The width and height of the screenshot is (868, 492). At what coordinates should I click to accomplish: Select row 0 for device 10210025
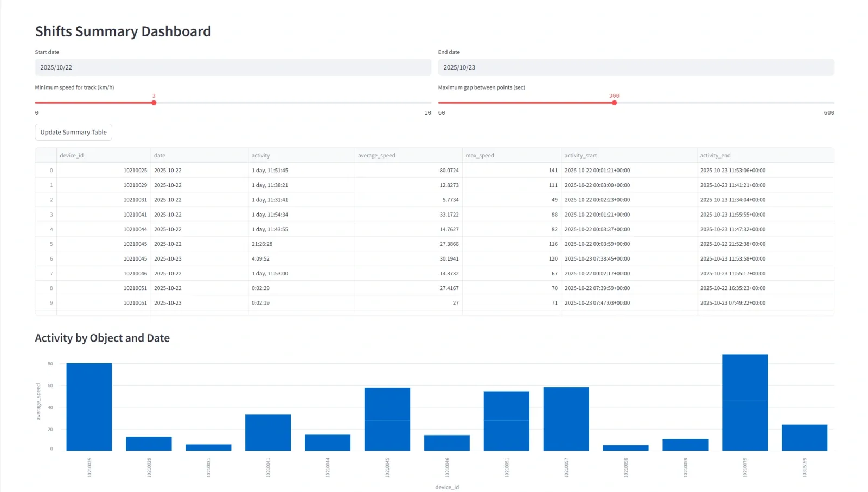click(x=217, y=170)
